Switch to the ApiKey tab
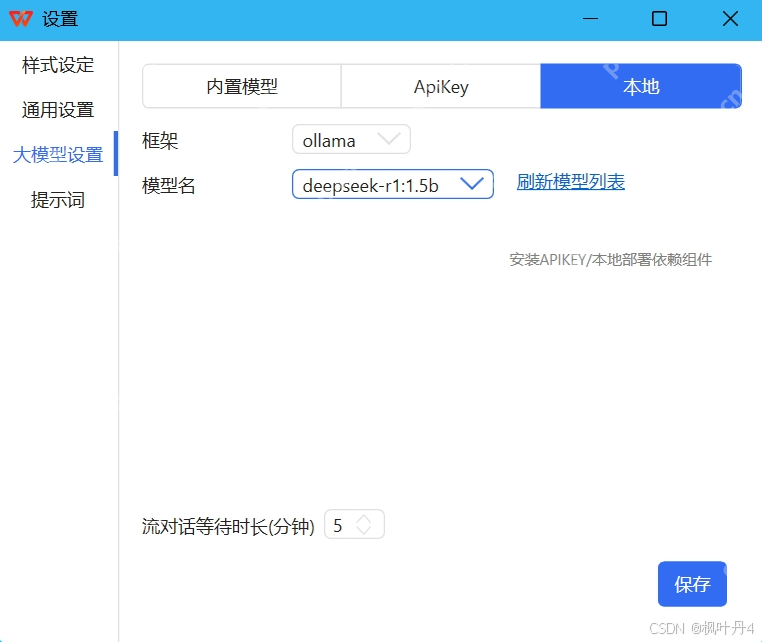 click(441, 87)
